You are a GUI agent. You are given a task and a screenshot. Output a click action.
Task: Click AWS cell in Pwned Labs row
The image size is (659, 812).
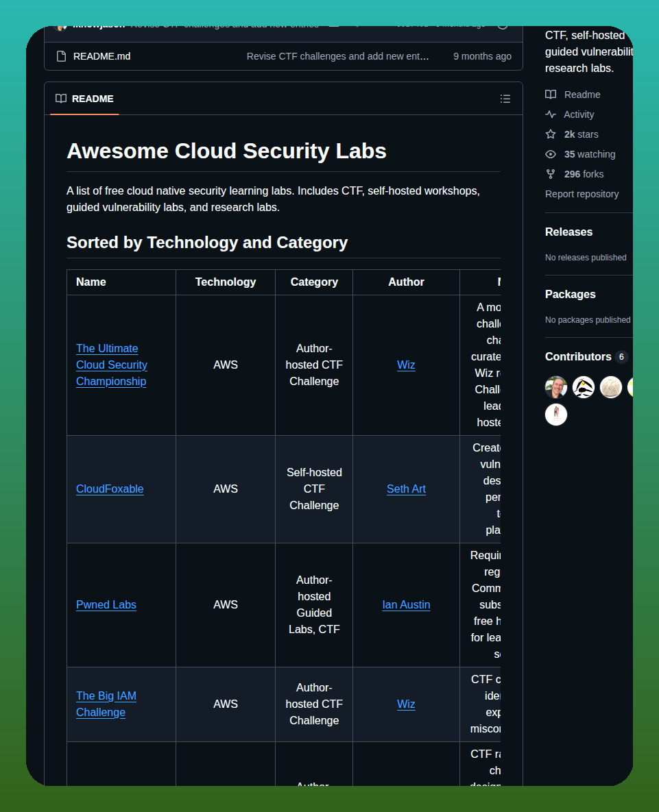226,604
